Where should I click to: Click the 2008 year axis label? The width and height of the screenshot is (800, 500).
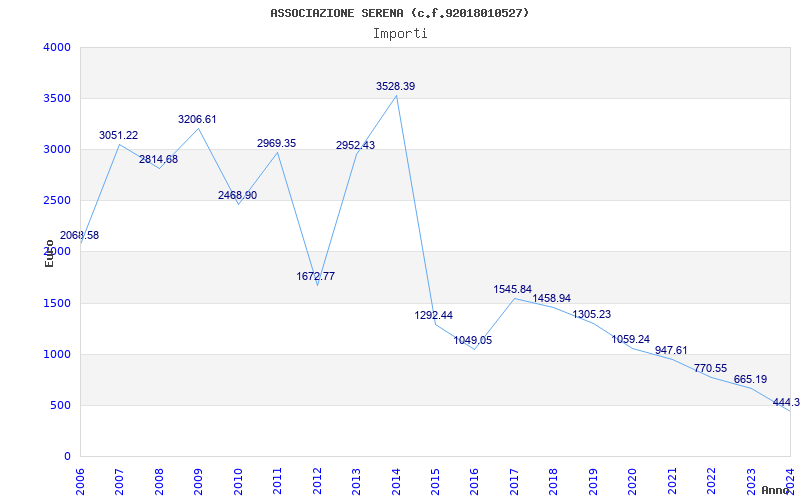click(159, 481)
